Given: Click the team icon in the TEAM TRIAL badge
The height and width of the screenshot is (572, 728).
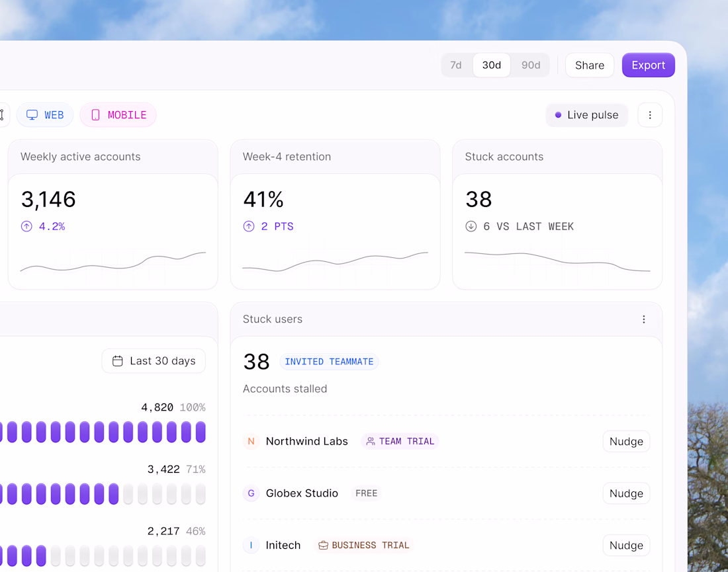Looking at the screenshot, I should [x=371, y=441].
